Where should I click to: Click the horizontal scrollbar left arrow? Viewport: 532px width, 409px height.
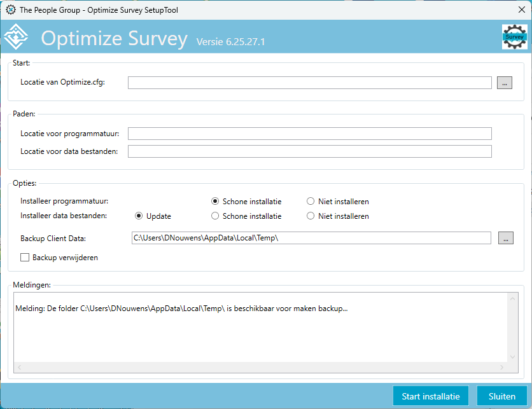(19, 367)
